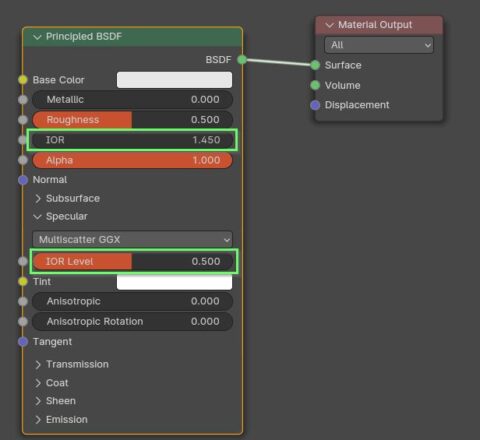Click the Volume input socket

(315, 85)
